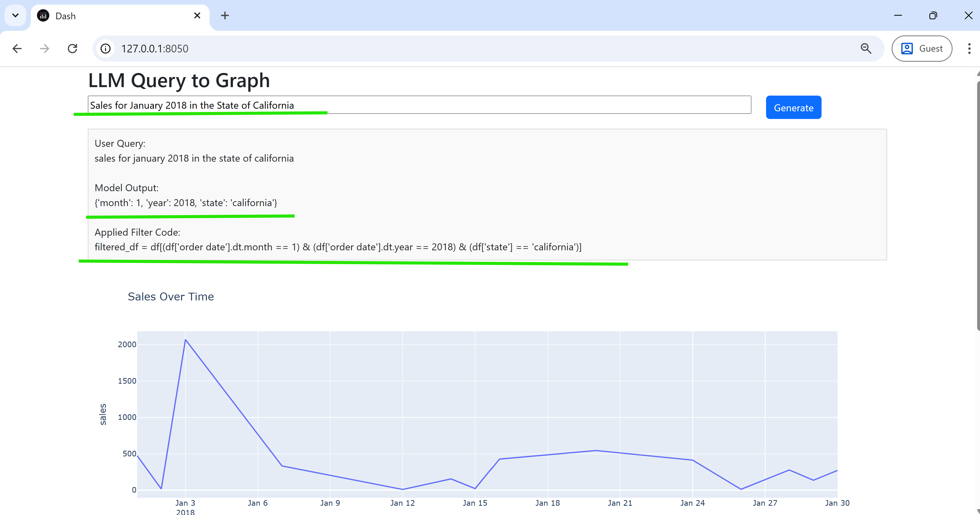980x515 pixels.
Task: Reload the Dash page
Action: point(72,49)
